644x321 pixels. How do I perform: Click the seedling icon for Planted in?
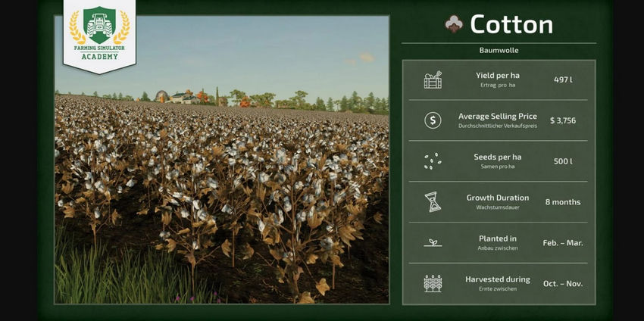click(x=433, y=242)
